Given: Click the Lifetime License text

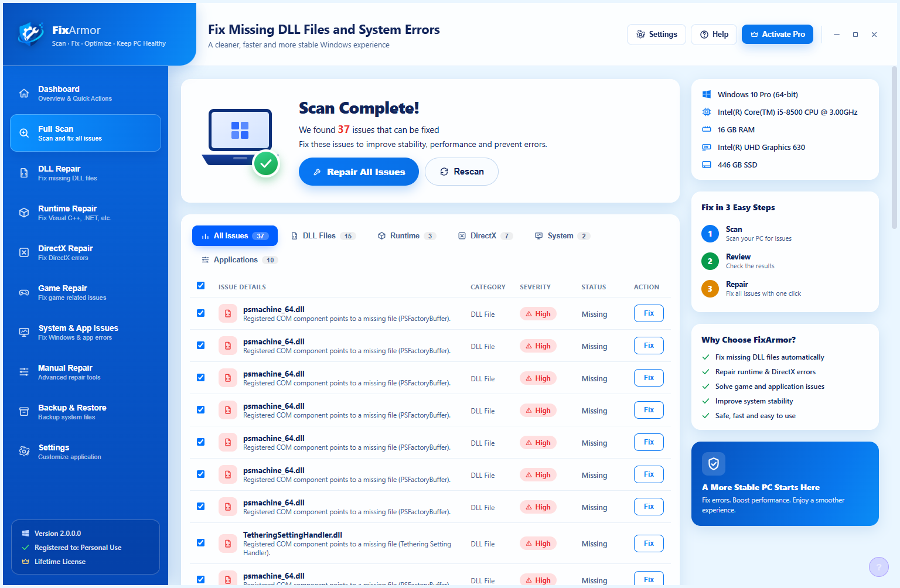Looking at the screenshot, I should pos(60,562).
